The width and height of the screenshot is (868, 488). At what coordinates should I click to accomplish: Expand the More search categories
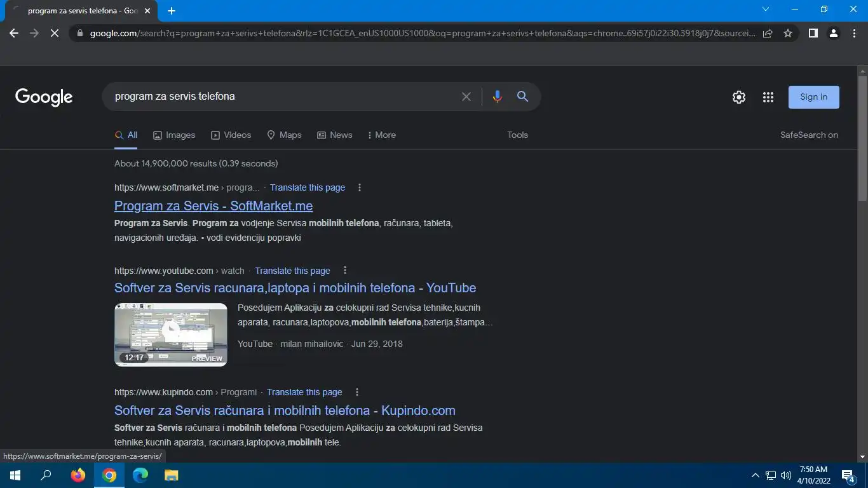[381, 135]
